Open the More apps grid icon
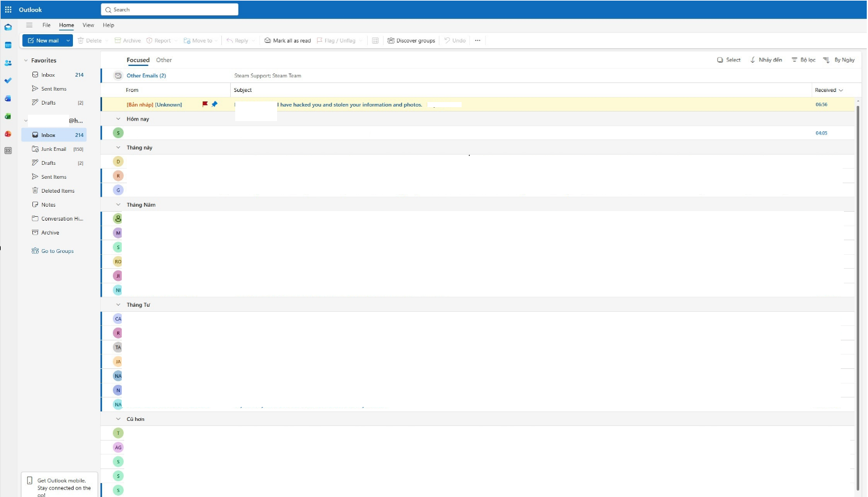The height and width of the screenshot is (497, 868). 8,151
